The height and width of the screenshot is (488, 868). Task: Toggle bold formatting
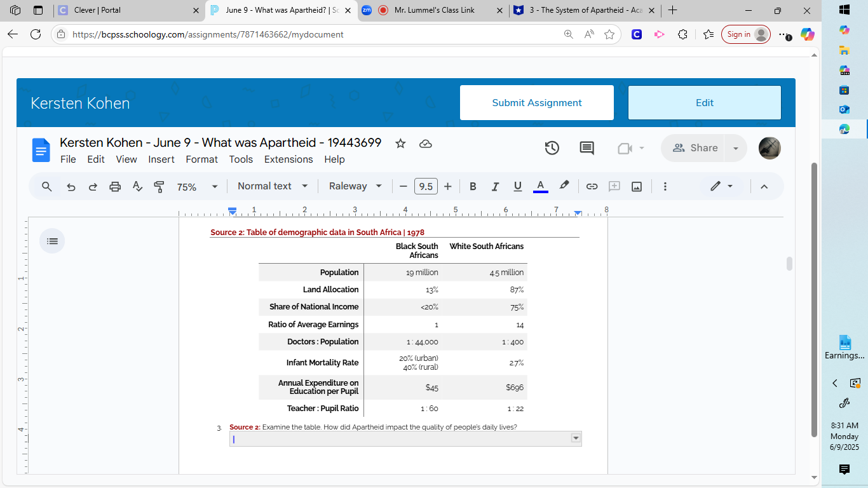point(473,186)
